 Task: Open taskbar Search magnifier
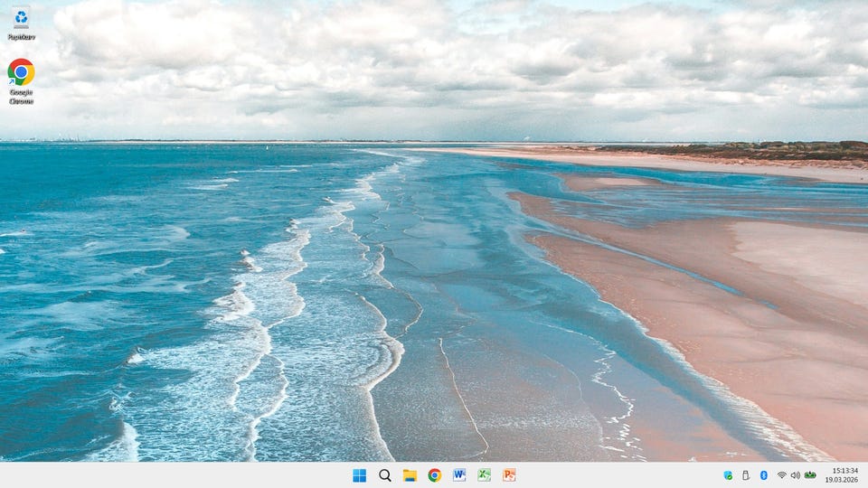tap(384, 475)
